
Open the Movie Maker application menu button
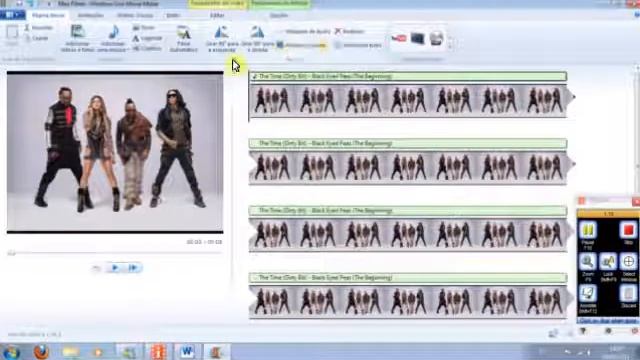point(12,15)
